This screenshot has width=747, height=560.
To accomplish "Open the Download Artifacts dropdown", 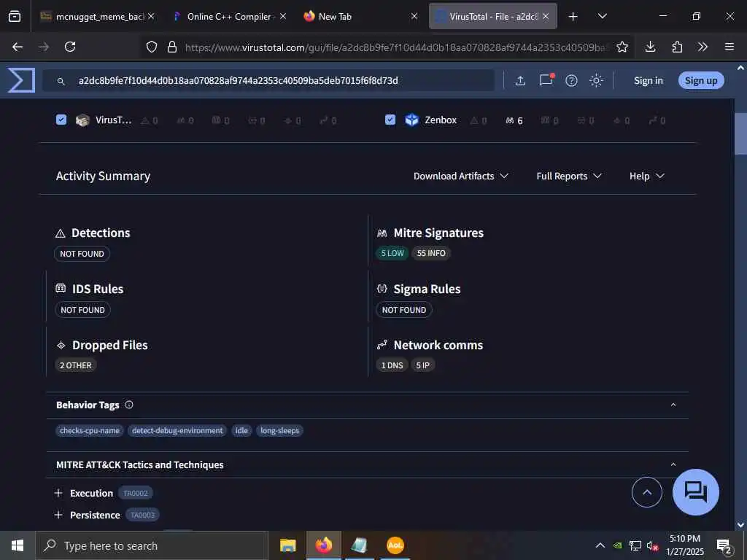I will coord(461,176).
